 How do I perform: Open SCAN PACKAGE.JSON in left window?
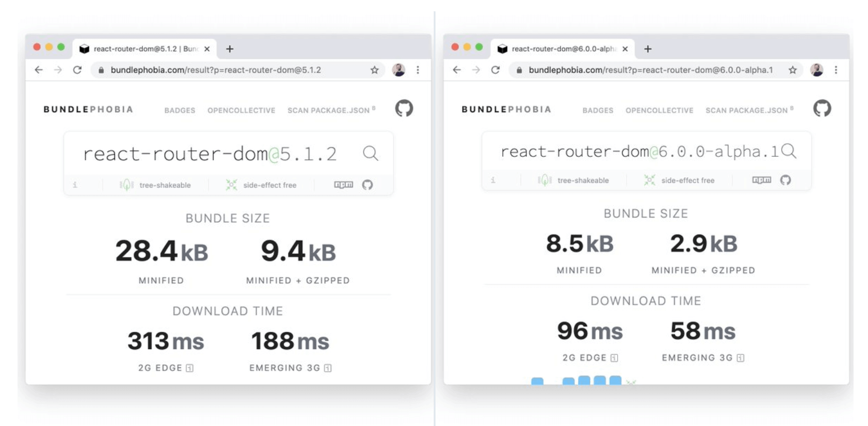point(331,110)
